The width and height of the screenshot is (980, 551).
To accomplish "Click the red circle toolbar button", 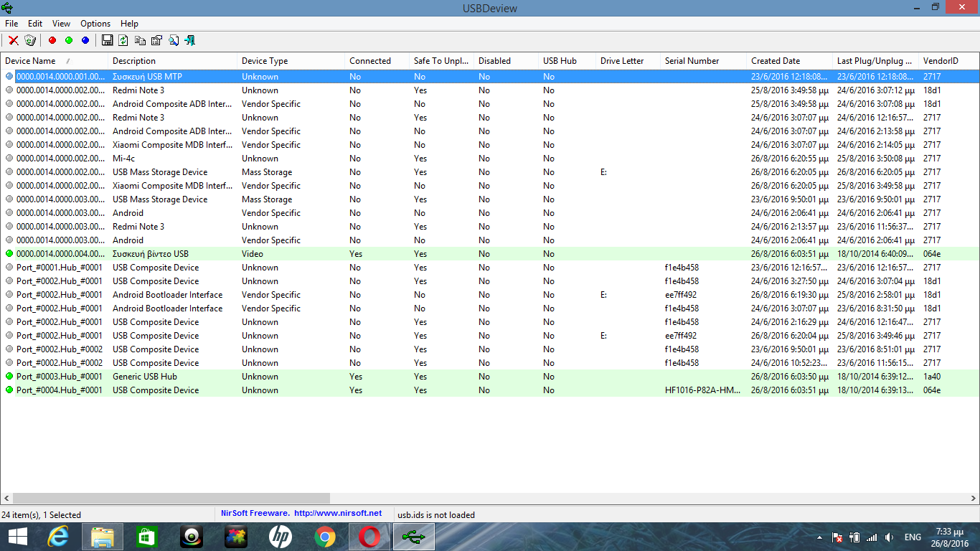I will tap(52, 41).
